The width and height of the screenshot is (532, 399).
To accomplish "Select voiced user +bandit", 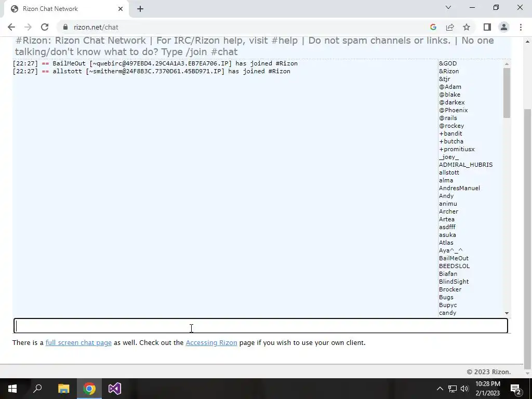I will (x=450, y=134).
